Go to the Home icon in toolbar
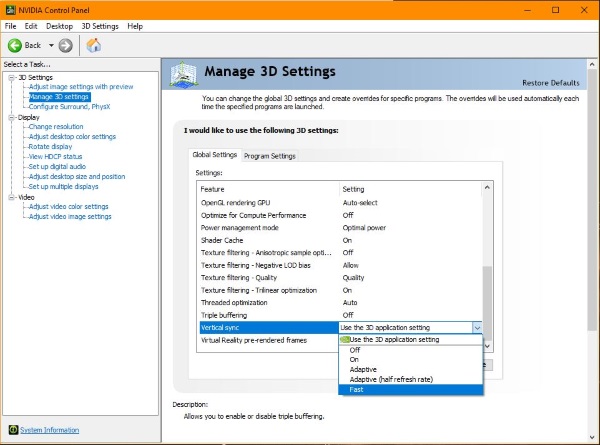600x445 pixels. pyautogui.click(x=94, y=45)
